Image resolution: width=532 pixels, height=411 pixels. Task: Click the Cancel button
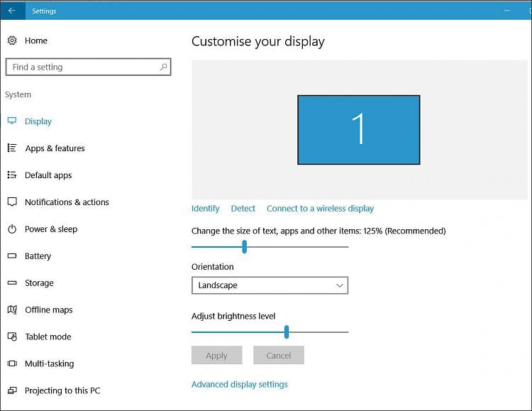[279, 356]
